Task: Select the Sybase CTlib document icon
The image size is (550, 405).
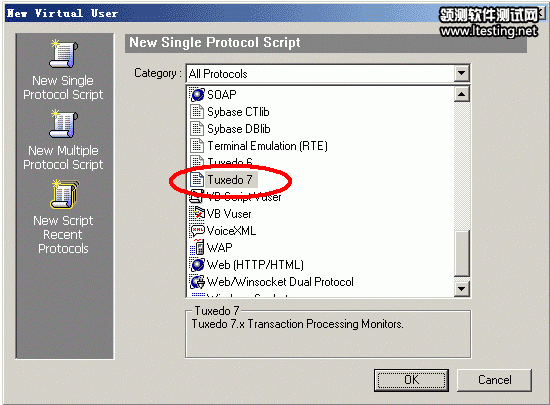Action: tap(197, 112)
